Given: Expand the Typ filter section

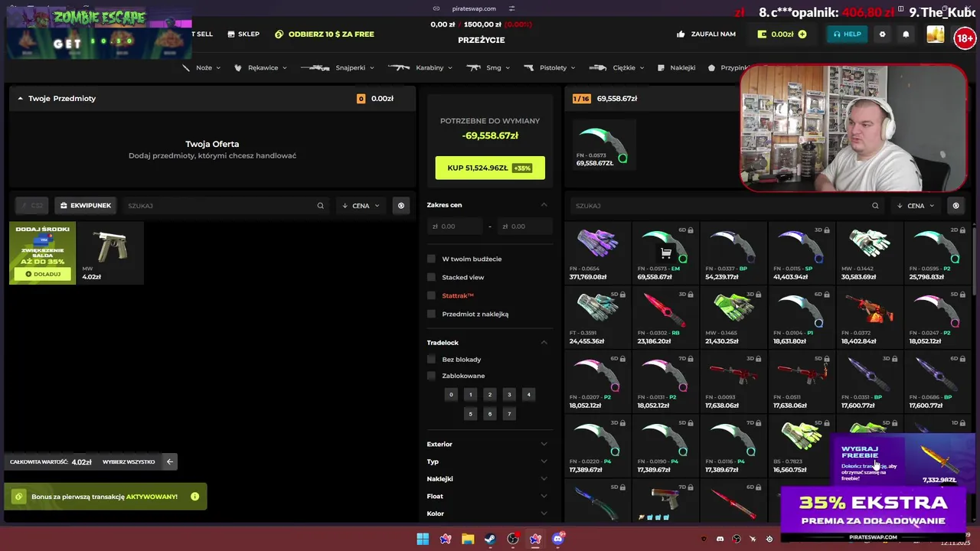Looking at the screenshot, I should click(490, 461).
